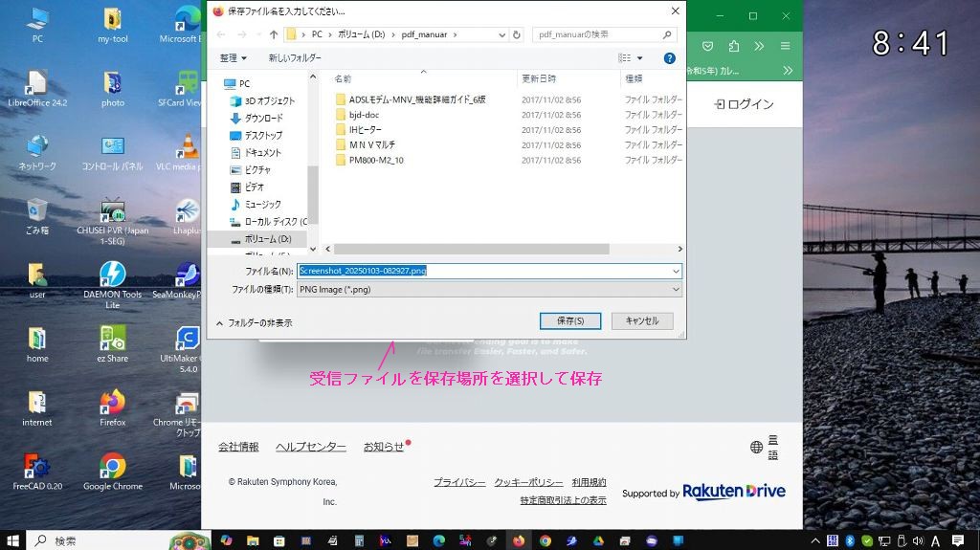Open the お知らせ link

(384, 447)
